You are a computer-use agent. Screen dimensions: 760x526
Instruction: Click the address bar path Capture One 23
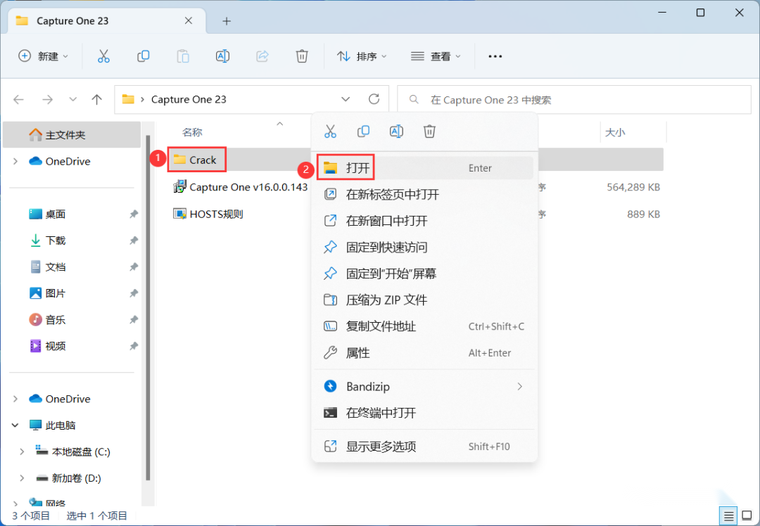click(189, 99)
